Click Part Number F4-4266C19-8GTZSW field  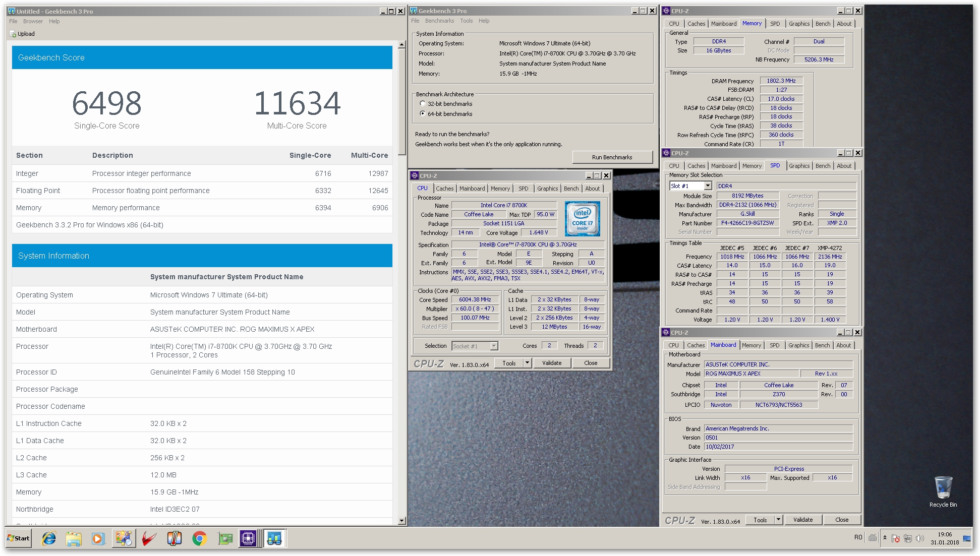click(x=747, y=223)
